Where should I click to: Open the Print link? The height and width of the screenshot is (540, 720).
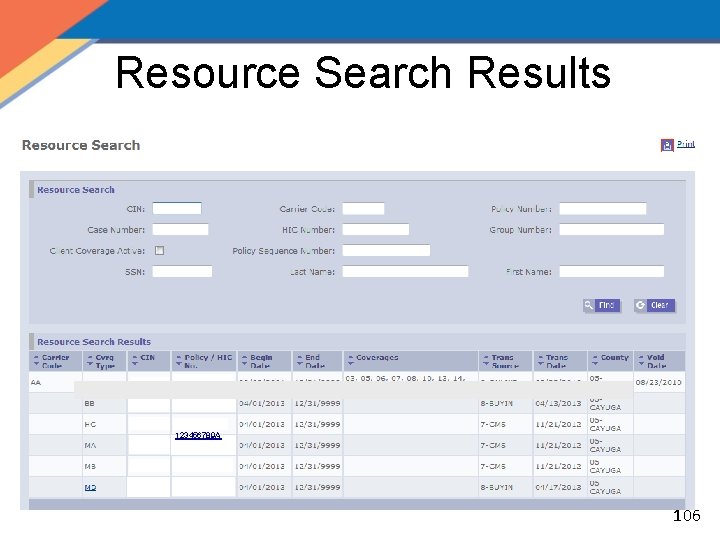(686, 144)
